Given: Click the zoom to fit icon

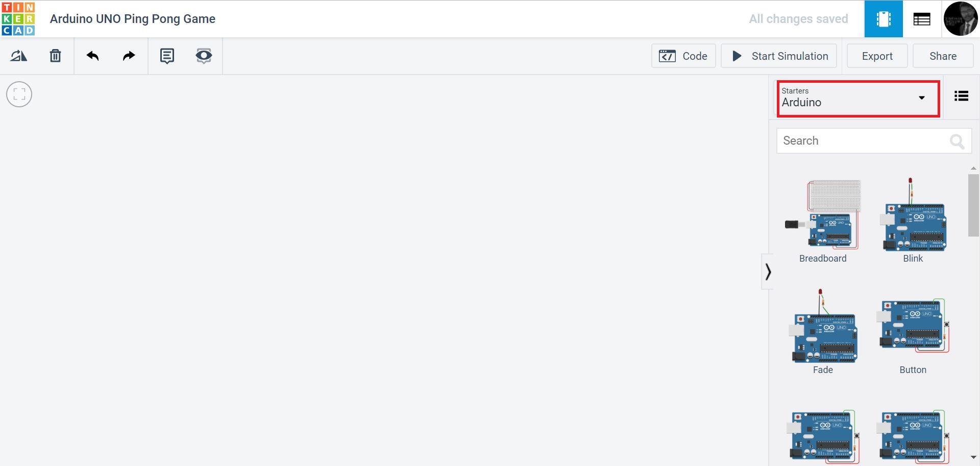Looking at the screenshot, I should [19, 95].
